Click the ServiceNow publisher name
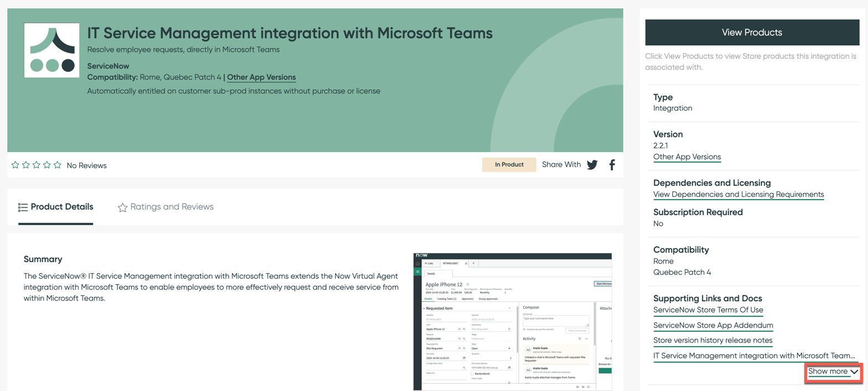The width and height of the screenshot is (868, 391). pos(108,66)
